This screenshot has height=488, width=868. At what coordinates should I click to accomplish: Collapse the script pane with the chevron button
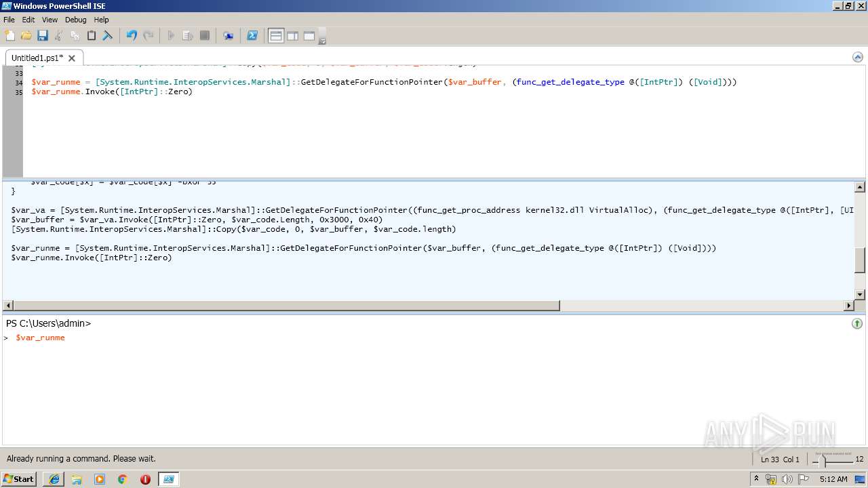click(857, 57)
